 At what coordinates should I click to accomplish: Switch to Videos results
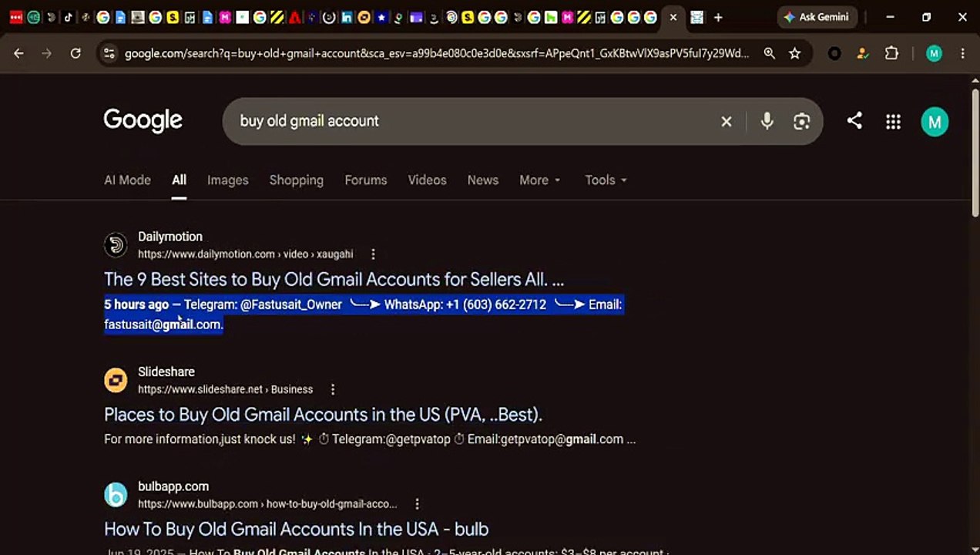tap(427, 180)
